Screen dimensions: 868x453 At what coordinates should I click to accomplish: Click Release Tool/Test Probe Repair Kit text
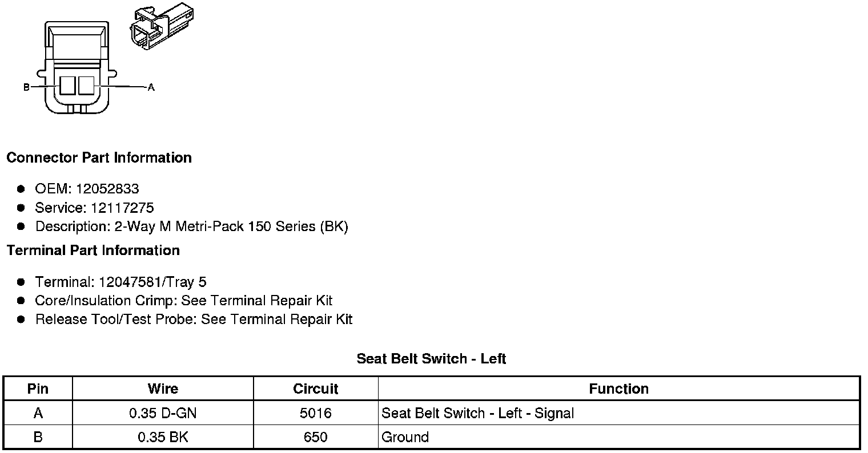tap(194, 319)
